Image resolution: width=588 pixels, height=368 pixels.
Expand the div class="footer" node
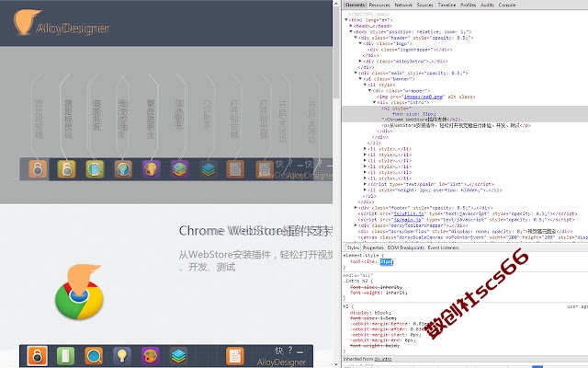(x=356, y=208)
